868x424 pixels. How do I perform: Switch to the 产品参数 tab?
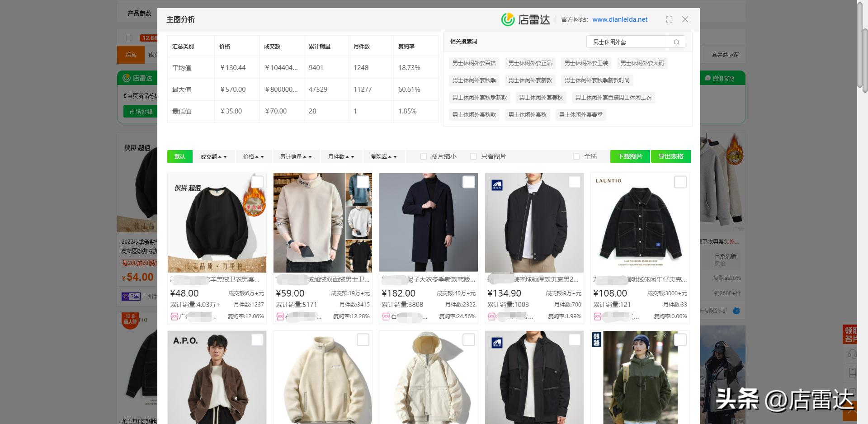click(x=138, y=13)
